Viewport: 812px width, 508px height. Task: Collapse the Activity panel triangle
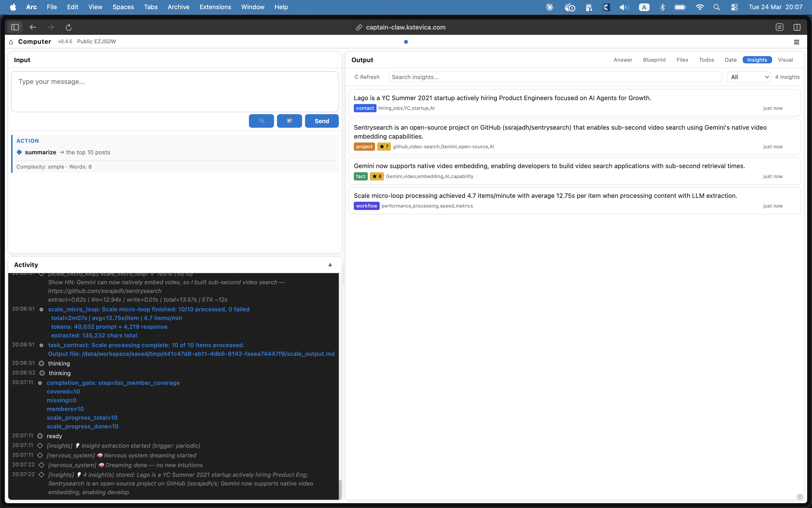[x=330, y=265]
